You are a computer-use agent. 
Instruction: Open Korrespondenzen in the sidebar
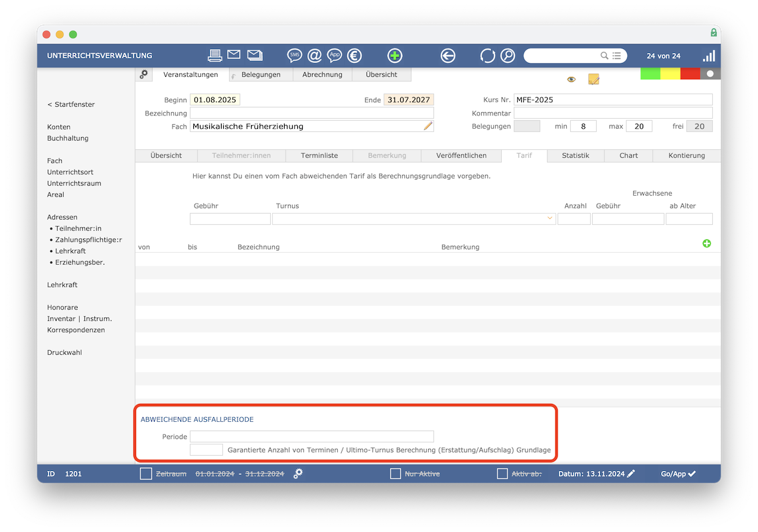[x=76, y=330]
